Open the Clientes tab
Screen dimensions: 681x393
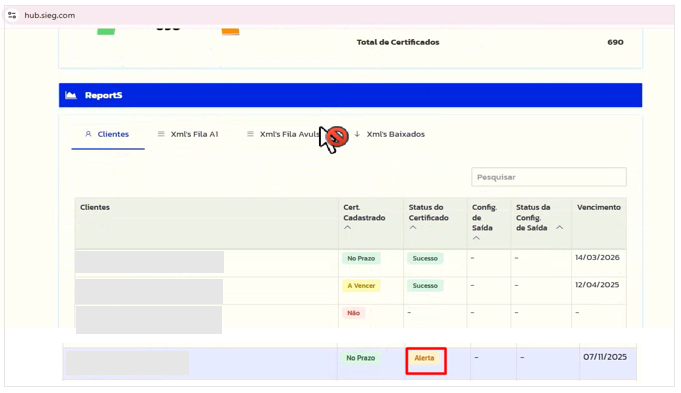[x=108, y=134]
